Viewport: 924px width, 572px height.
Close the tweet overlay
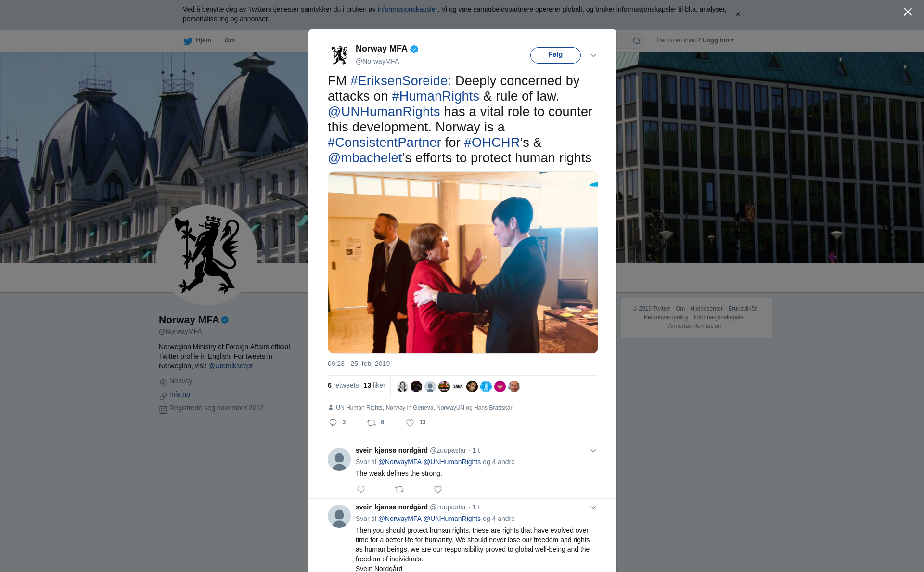tap(908, 12)
